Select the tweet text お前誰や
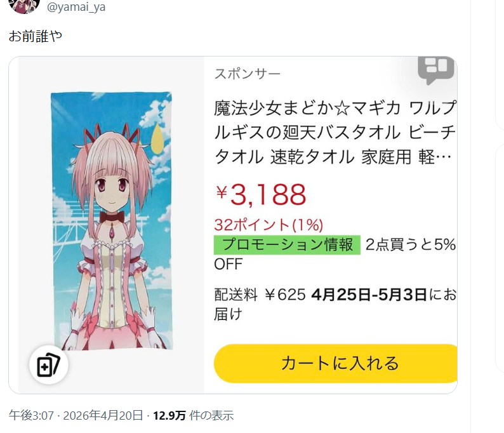 click(36, 36)
